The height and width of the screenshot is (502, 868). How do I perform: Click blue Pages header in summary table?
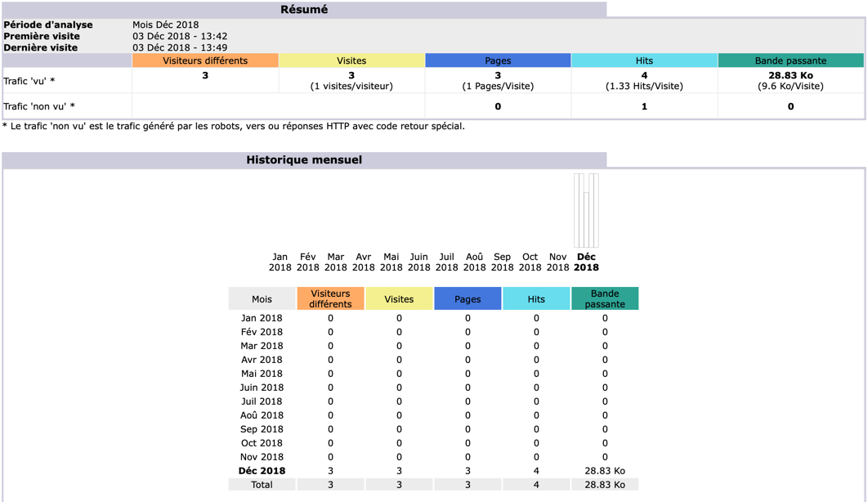(x=498, y=61)
